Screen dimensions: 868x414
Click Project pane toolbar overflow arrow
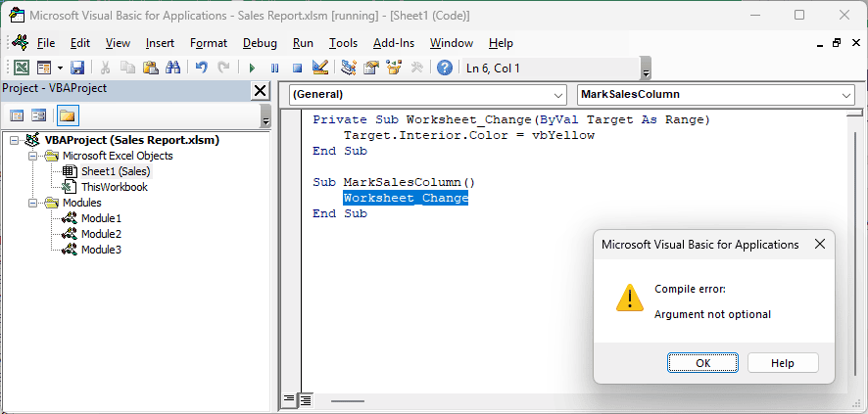pos(265,116)
